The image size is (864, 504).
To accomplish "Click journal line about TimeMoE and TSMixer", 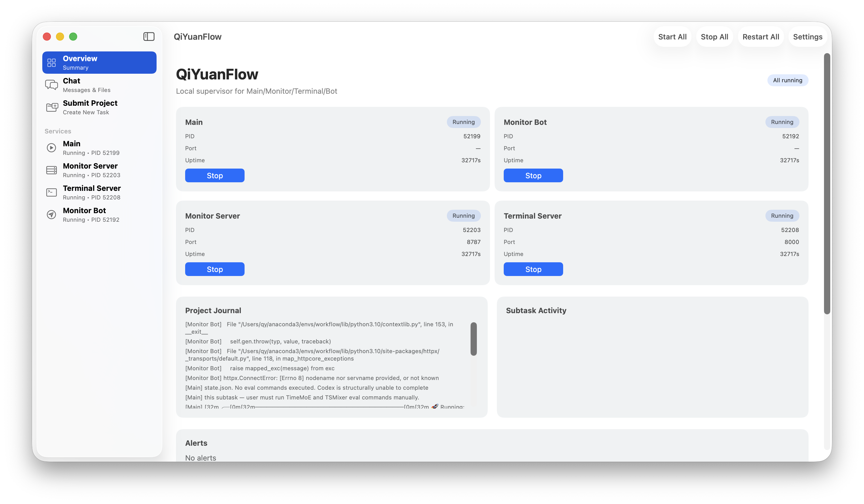I will pyautogui.click(x=302, y=397).
